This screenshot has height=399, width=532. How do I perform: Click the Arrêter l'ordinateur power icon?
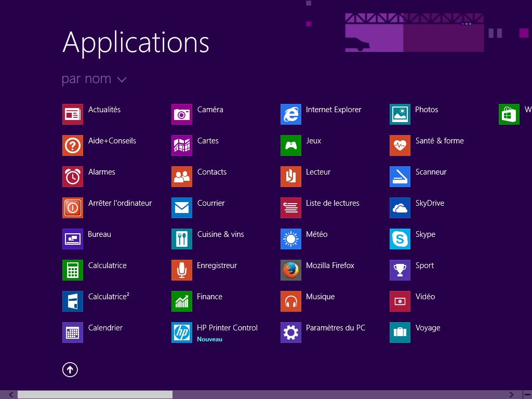point(72,208)
